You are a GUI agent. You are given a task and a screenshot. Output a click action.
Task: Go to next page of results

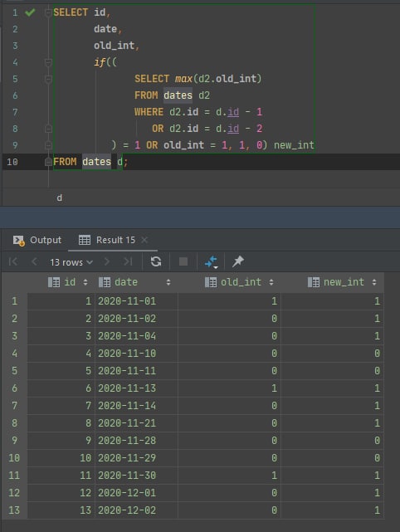coord(106,261)
